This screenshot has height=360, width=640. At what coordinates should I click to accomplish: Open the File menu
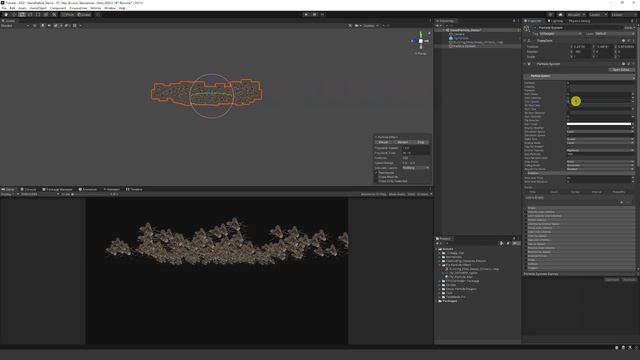[x=4, y=8]
